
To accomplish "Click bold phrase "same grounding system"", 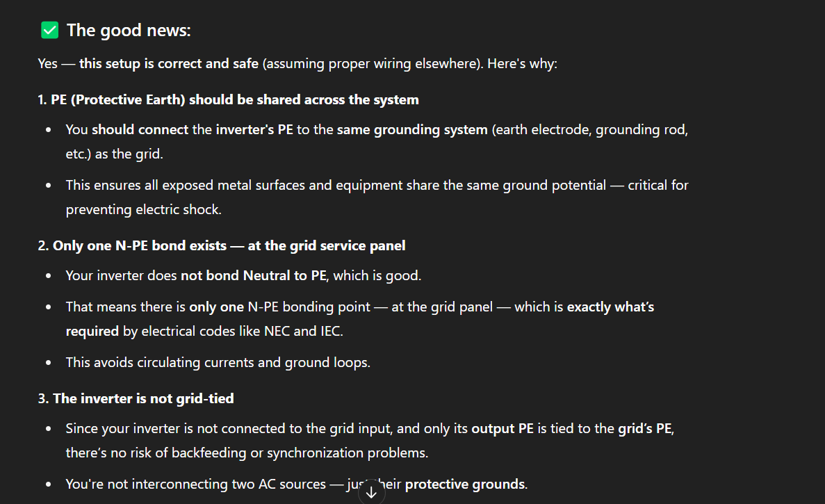I will 411,130.
